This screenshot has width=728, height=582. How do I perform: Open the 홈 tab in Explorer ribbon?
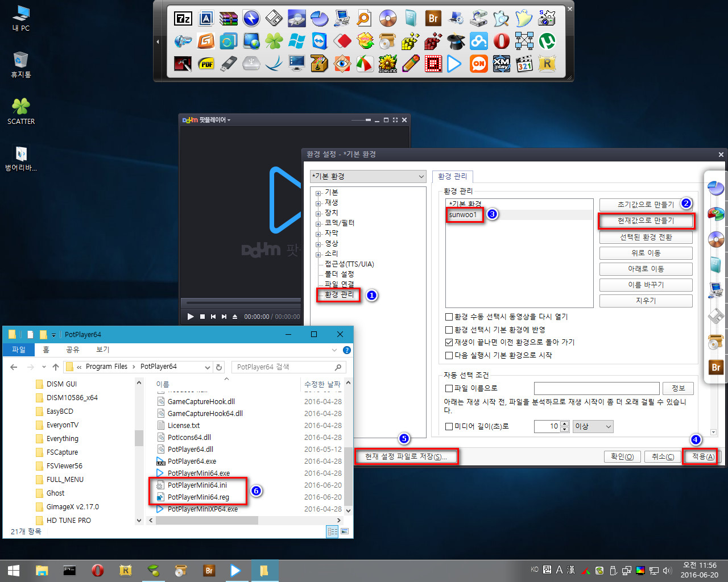pyautogui.click(x=46, y=350)
